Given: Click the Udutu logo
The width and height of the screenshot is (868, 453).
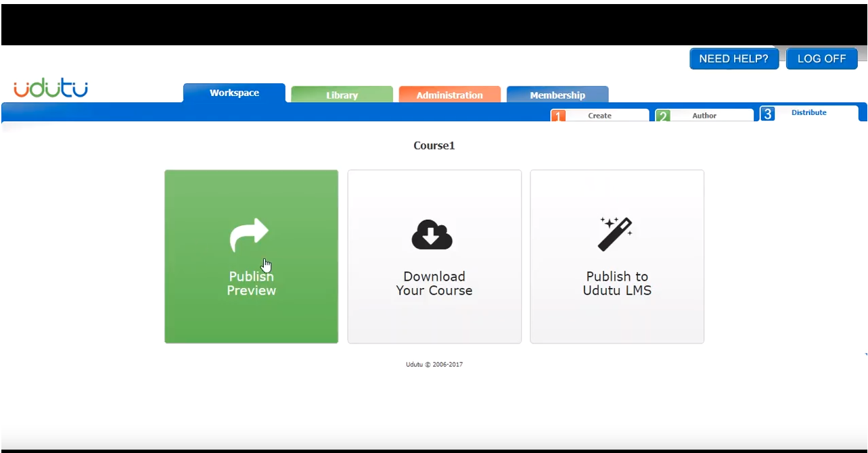Looking at the screenshot, I should [x=51, y=87].
